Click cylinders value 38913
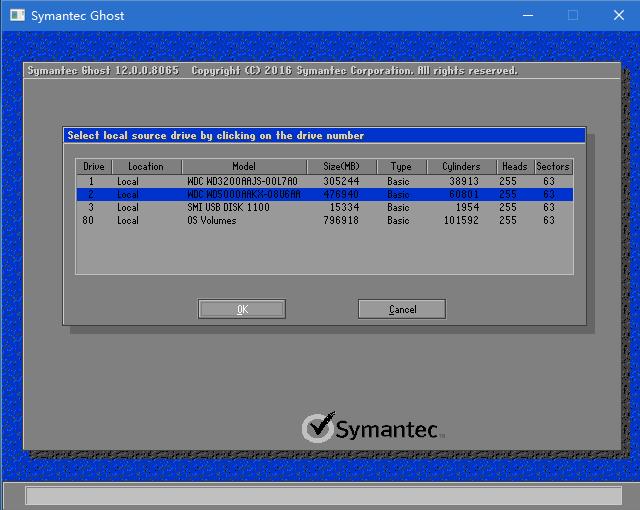Image resolution: width=640 pixels, height=510 pixels. [x=464, y=181]
